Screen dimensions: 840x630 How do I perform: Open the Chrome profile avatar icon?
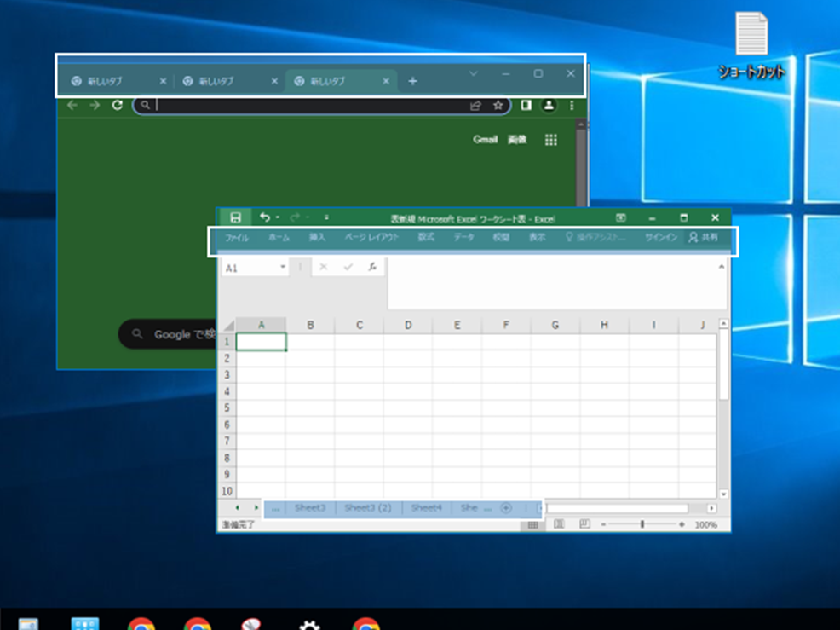tap(549, 105)
